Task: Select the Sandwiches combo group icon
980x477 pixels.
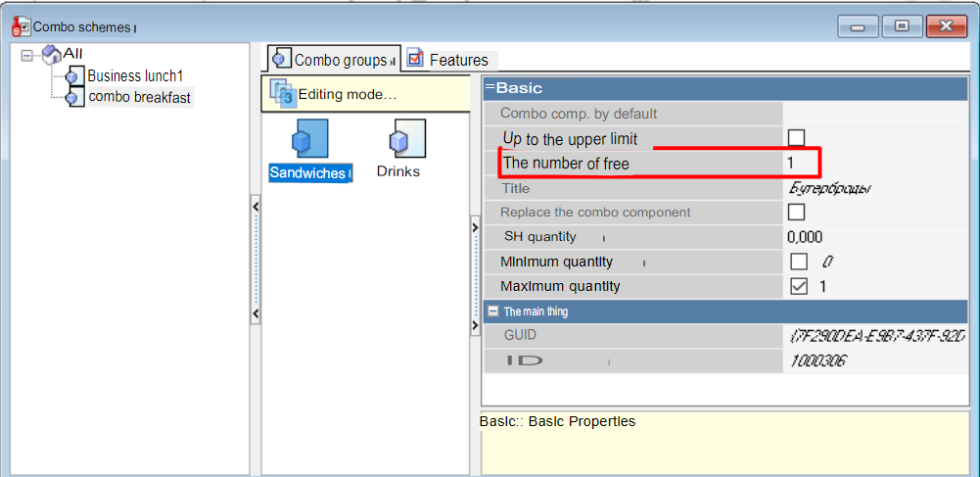Action: coord(311,139)
